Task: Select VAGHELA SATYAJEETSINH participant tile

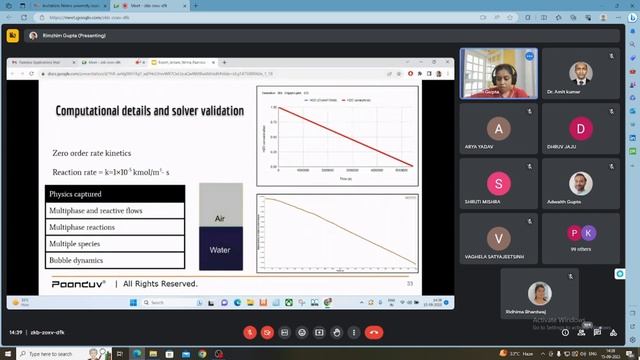Action: point(499,239)
